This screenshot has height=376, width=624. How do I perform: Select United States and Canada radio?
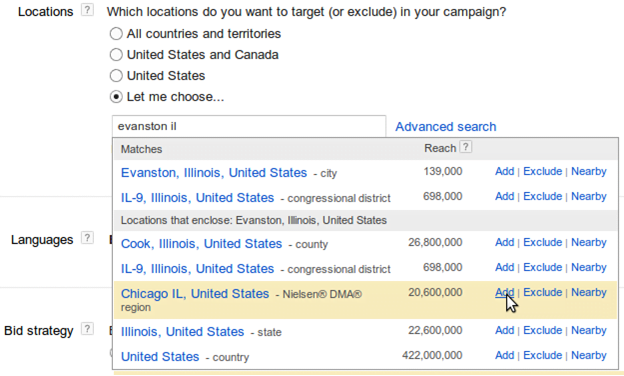tap(116, 55)
